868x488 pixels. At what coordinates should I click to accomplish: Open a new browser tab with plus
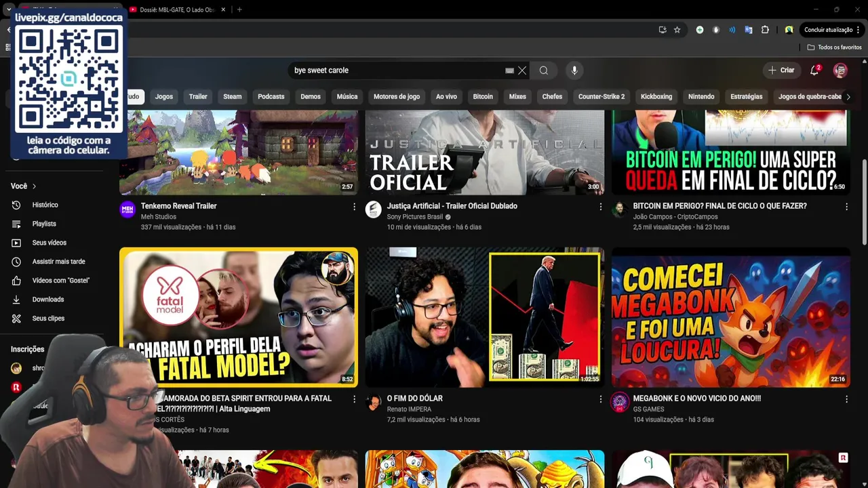click(239, 9)
